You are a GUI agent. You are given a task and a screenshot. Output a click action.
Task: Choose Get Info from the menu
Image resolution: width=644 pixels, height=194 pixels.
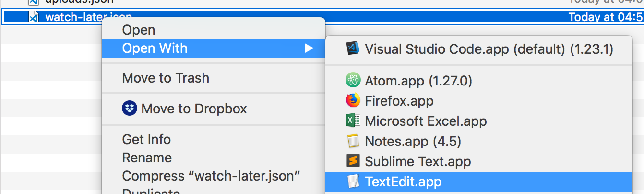click(x=214, y=139)
